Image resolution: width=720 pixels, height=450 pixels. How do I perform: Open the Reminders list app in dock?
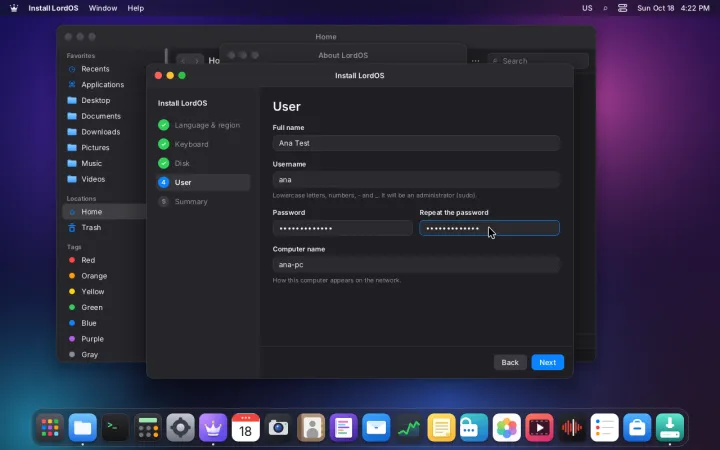coord(604,428)
